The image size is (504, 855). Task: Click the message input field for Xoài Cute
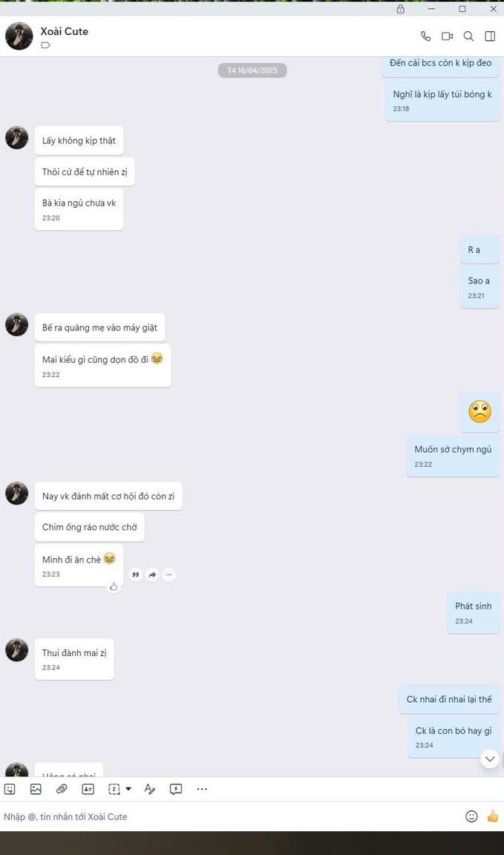coord(229,816)
